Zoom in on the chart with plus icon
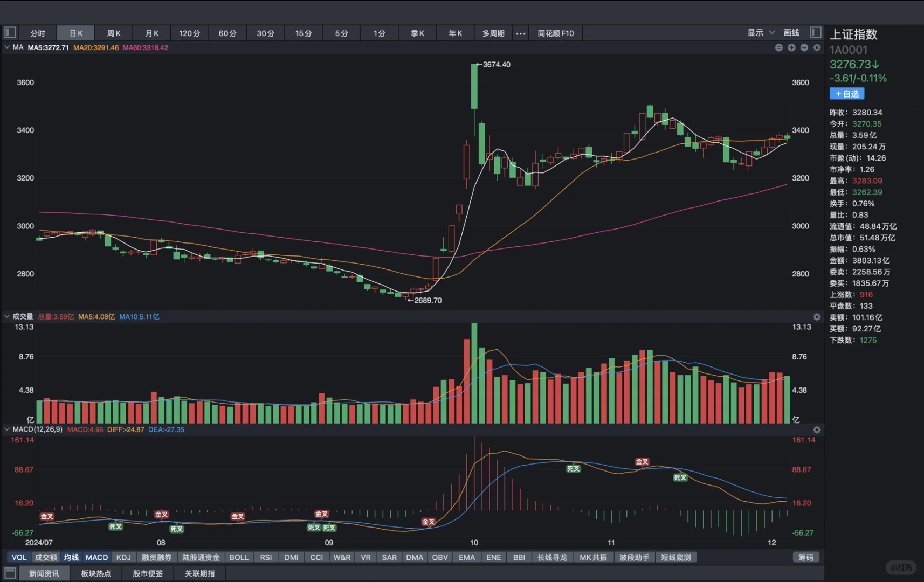 [791, 47]
